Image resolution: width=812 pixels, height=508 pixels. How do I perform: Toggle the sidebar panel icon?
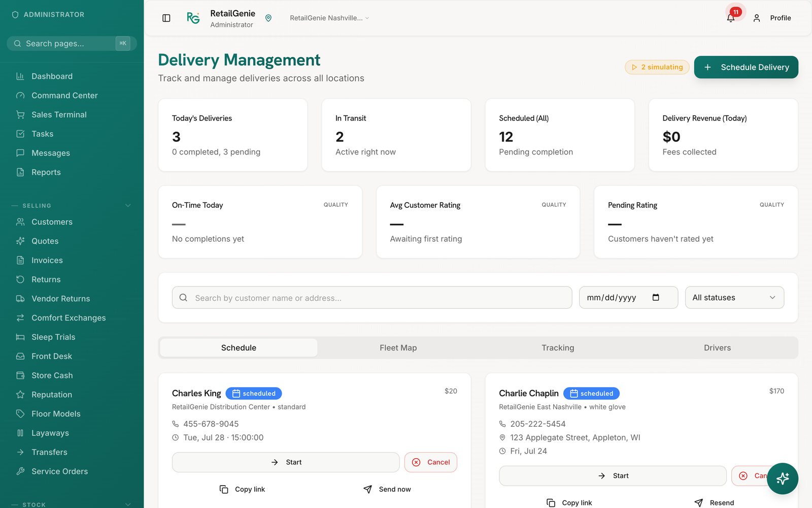[166, 18]
